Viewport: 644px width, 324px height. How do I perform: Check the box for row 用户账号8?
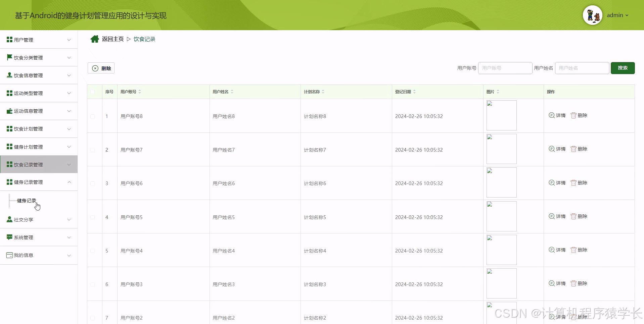click(93, 116)
